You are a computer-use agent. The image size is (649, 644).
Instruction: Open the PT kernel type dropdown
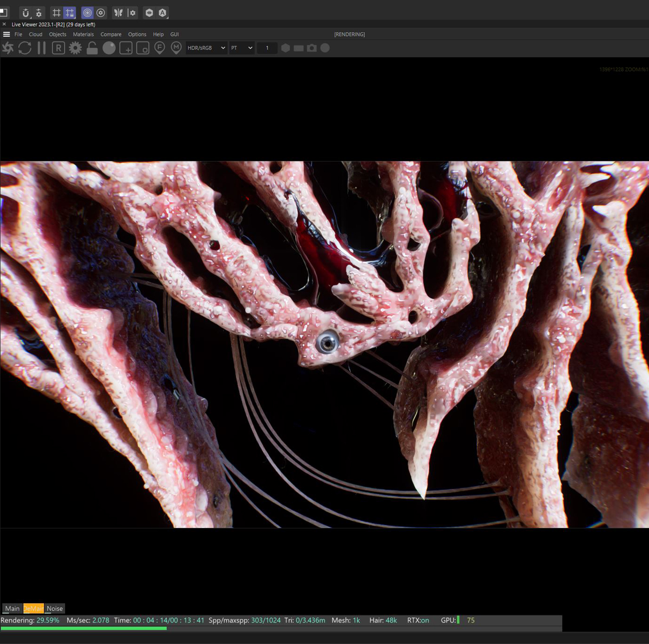(242, 48)
